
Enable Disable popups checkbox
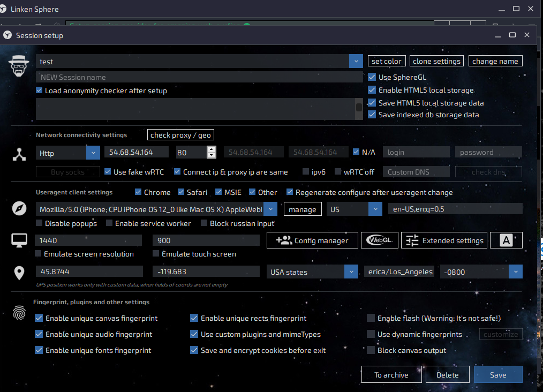coord(39,223)
